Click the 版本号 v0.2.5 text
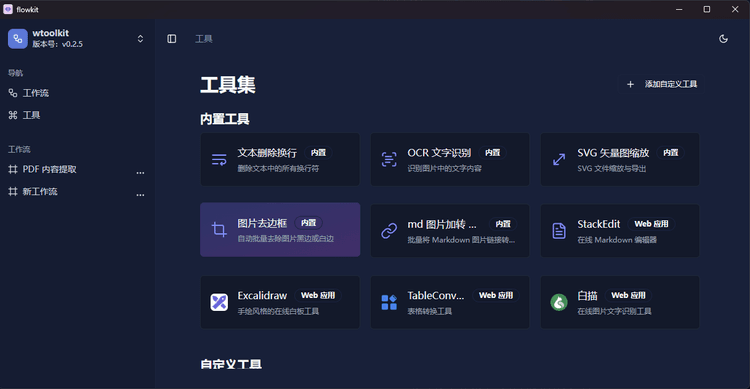This screenshot has width=750, height=389. pyautogui.click(x=57, y=44)
